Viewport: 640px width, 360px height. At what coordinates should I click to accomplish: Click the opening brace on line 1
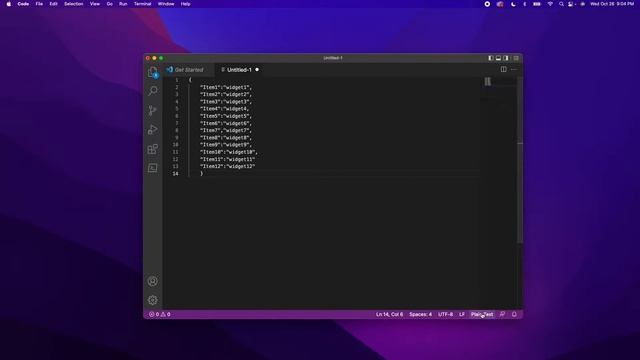[x=190, y=80]
